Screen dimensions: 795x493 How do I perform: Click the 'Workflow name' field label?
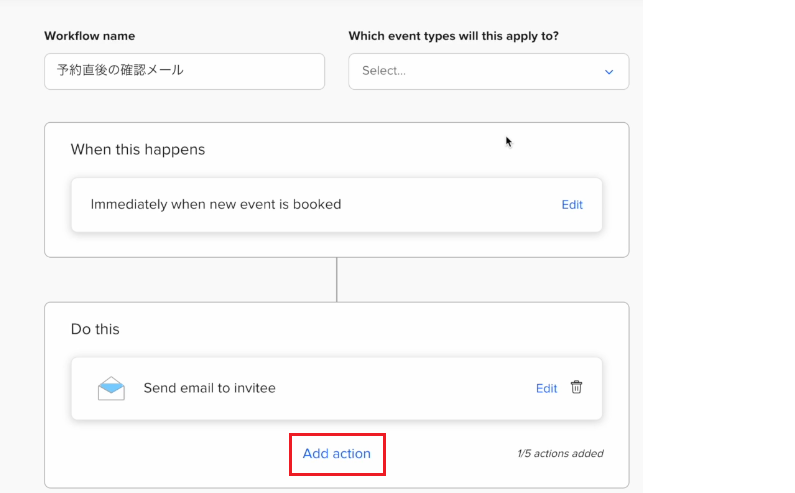coord(90,36)
